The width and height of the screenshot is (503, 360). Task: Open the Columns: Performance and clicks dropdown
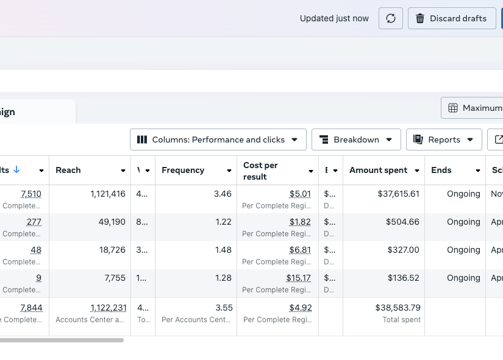point(218,140)
